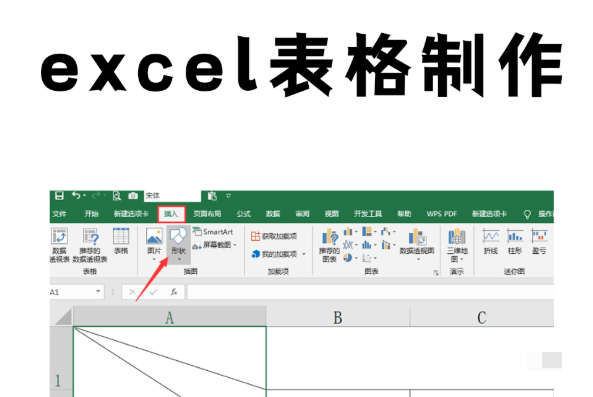Image resolution: width=593 pixels, height=397 pixels.
Task: Switch to the 审阅 tab
Action: [x=302, y=214]
